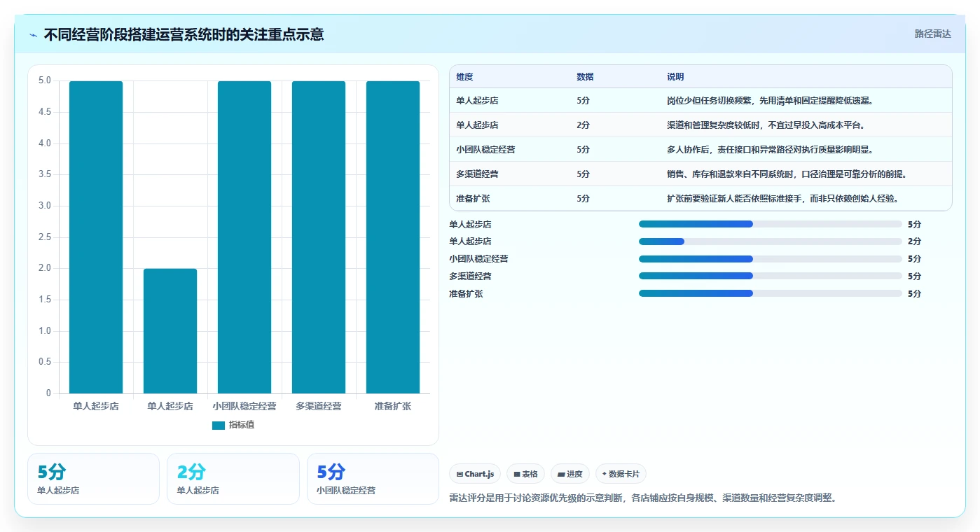980x532 pixels.
Task: Select the 说明 table column header
Action: coord(675,77)
